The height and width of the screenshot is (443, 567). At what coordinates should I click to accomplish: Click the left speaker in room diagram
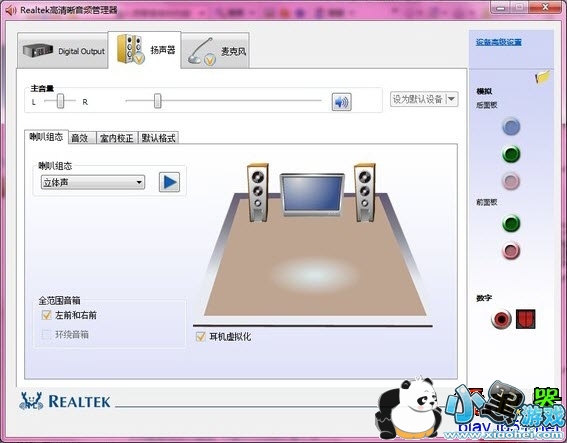coord(257,192)
